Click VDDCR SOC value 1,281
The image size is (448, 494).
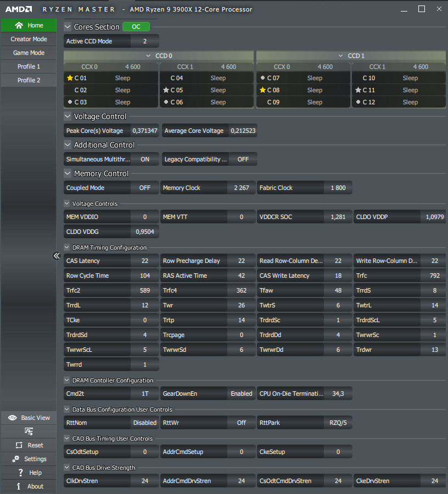pos(338,217)
